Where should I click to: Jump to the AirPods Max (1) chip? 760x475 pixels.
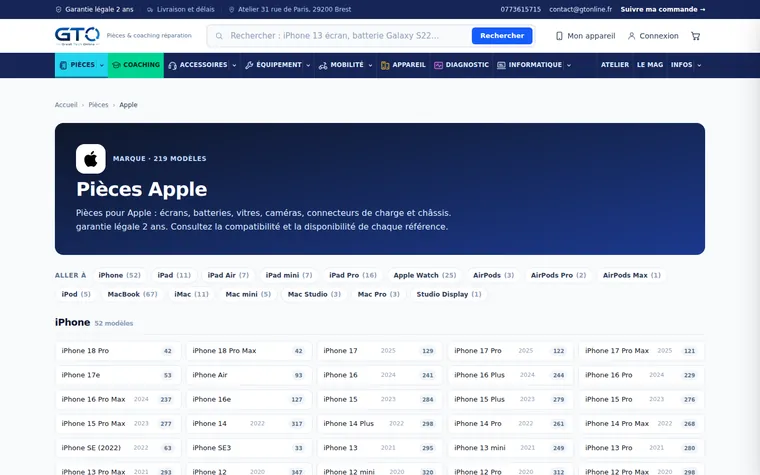pos(632,275)
